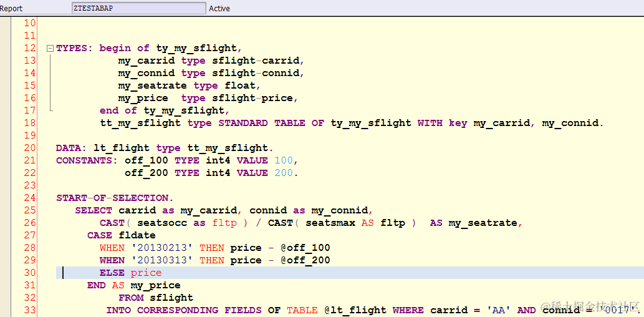Click lt_flight in the DATA statement
644x317 pixels.
click(x=122, y=148)
